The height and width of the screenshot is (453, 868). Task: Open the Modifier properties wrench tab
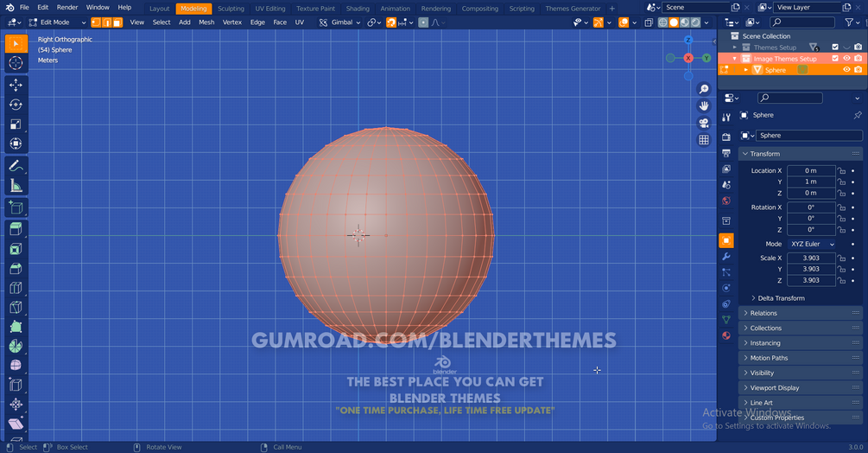tap(726, 257)
